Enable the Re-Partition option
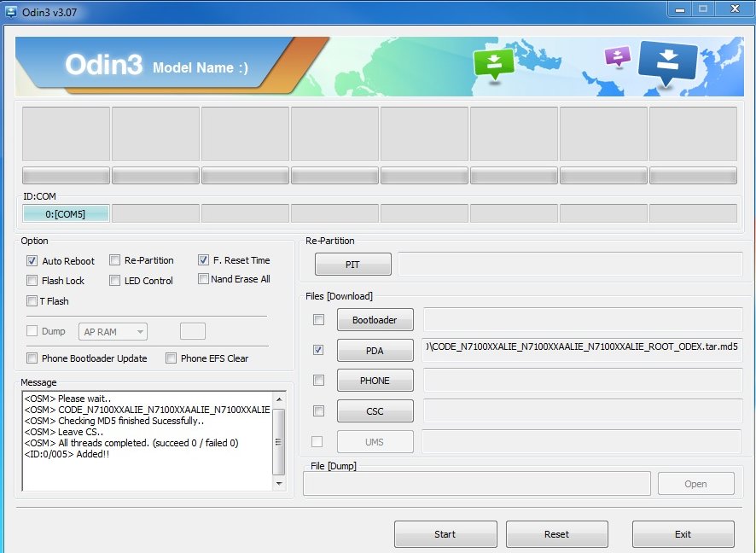 115,260
